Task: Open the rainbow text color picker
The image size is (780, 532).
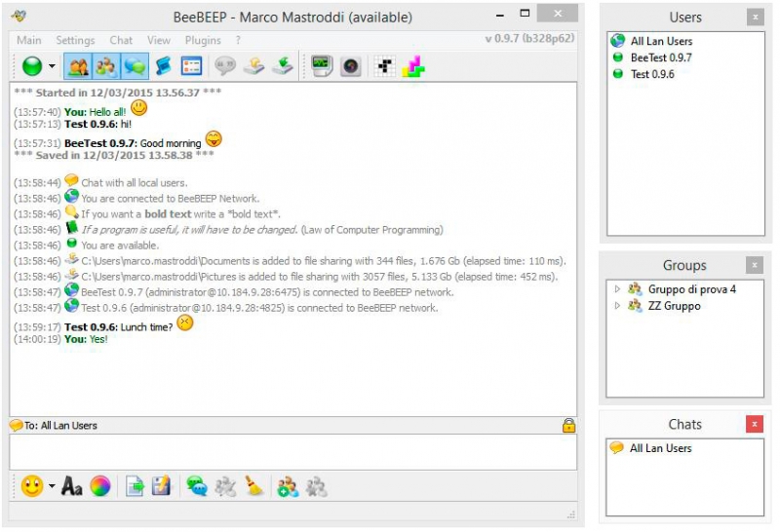Action: pos(100,486)
